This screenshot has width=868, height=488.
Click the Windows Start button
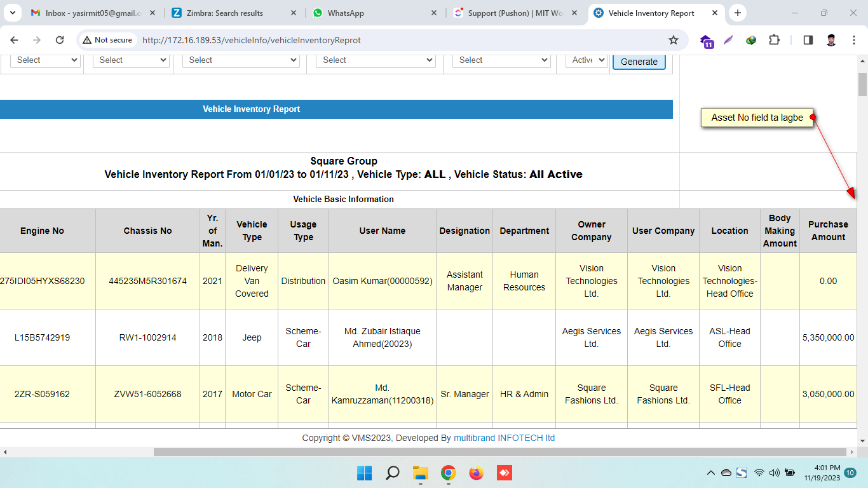coord(364,473)
